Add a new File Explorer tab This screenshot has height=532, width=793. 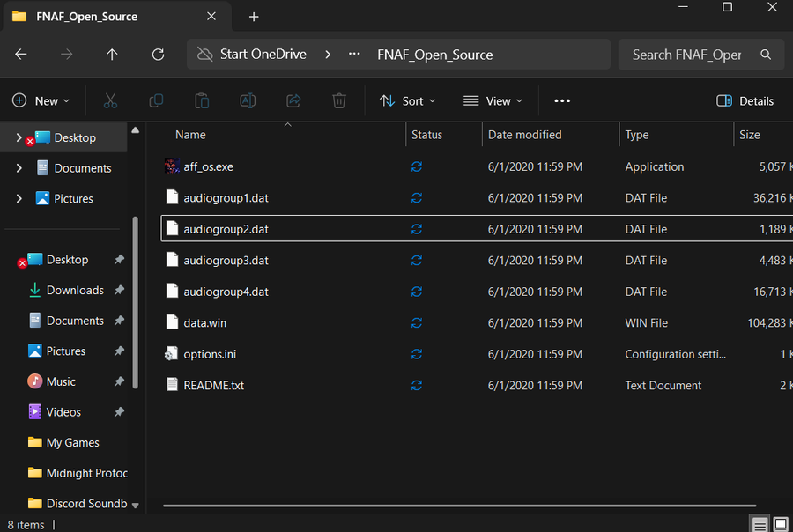click(x=254, y=17)
